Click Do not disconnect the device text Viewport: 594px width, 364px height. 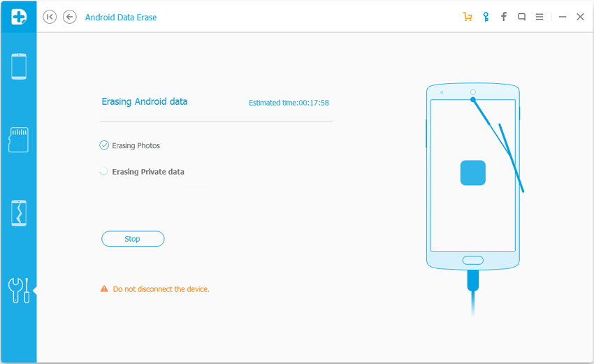pyautogui.click(x=161, y=289)
